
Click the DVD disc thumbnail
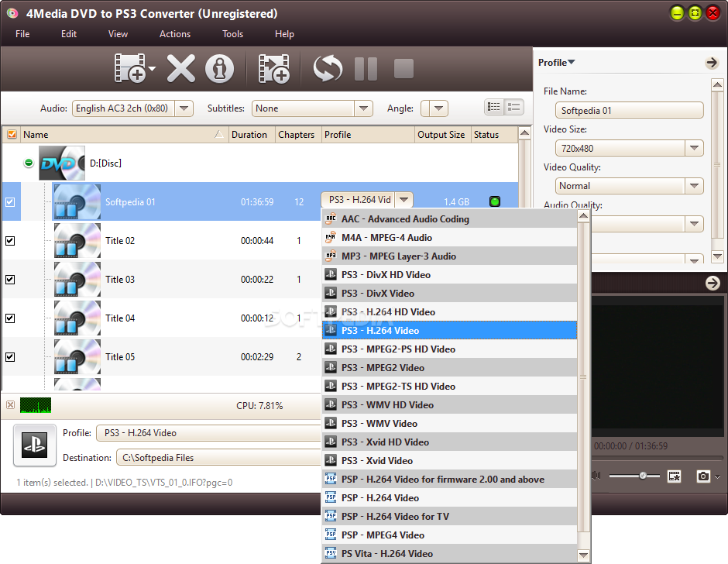point(62,163)
